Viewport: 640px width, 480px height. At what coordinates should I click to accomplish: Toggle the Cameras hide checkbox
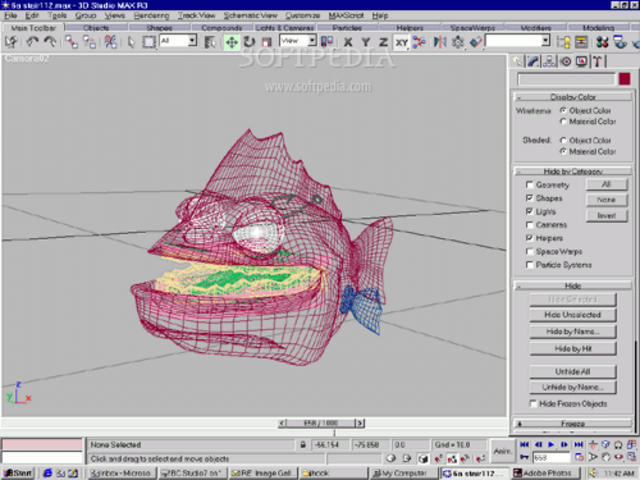529,225
